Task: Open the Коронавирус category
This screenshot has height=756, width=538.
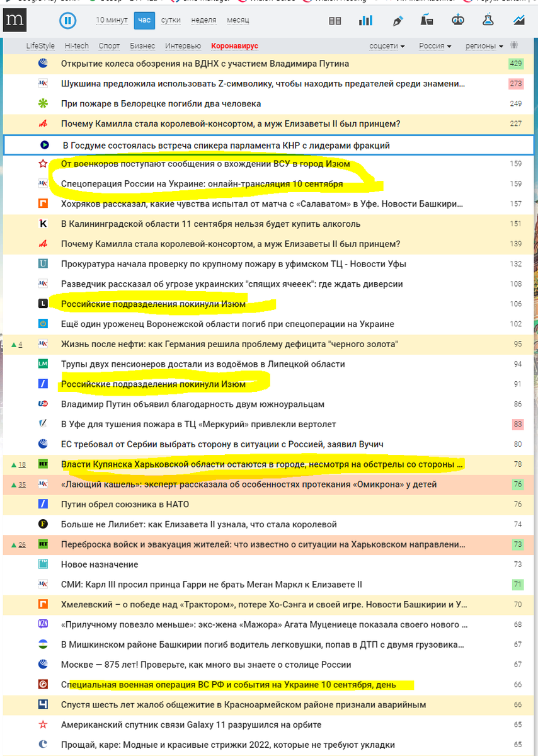Action: pos(234,46)
